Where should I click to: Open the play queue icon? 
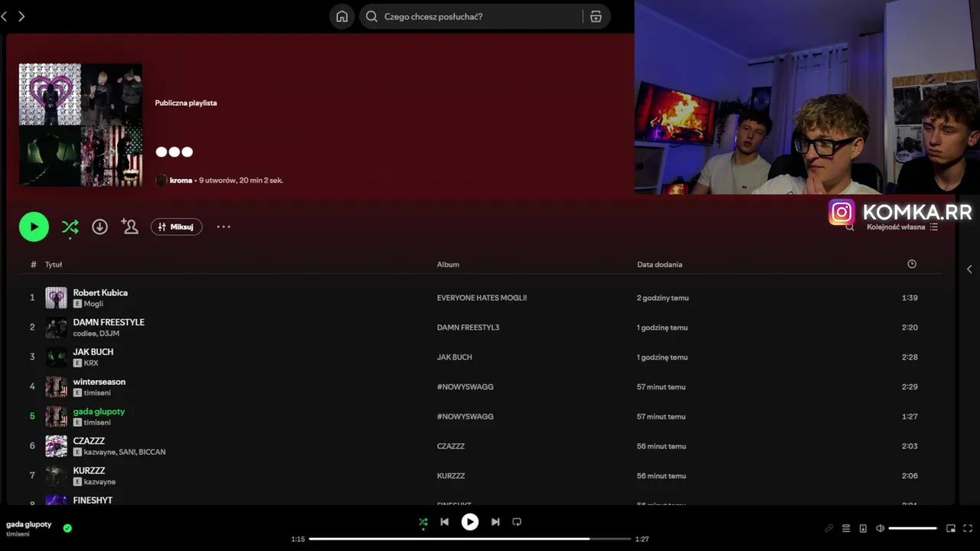pyautogui.click(x=846, y=528)
